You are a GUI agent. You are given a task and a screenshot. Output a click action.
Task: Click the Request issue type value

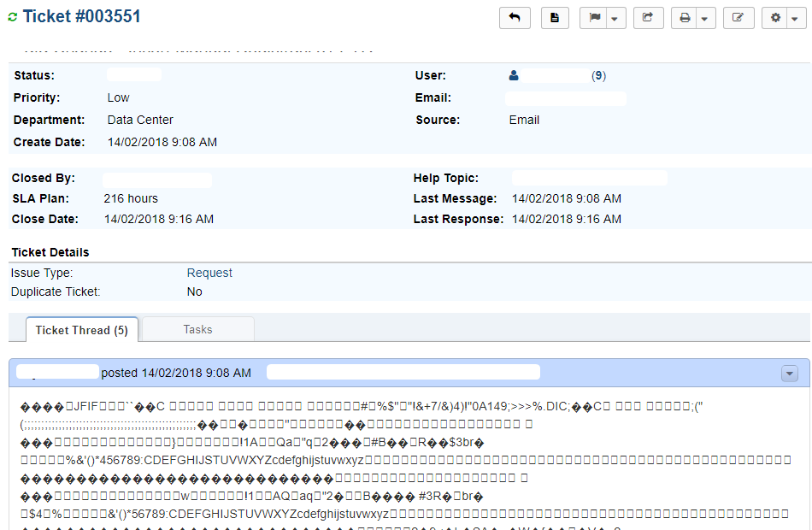point(209,273)
